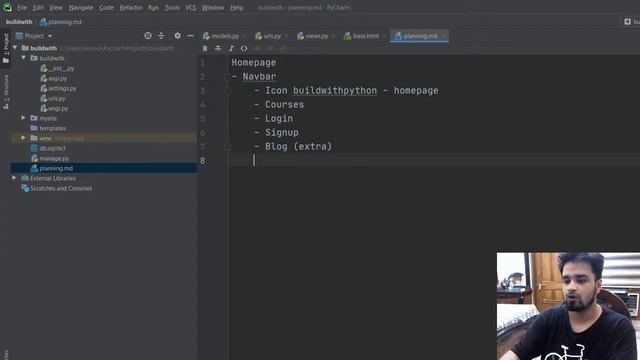The height and width of the screenshot is (360, 640).
Task: Click planning.md breadcrumb in navigation bar
Action: (x=61, y=22)
